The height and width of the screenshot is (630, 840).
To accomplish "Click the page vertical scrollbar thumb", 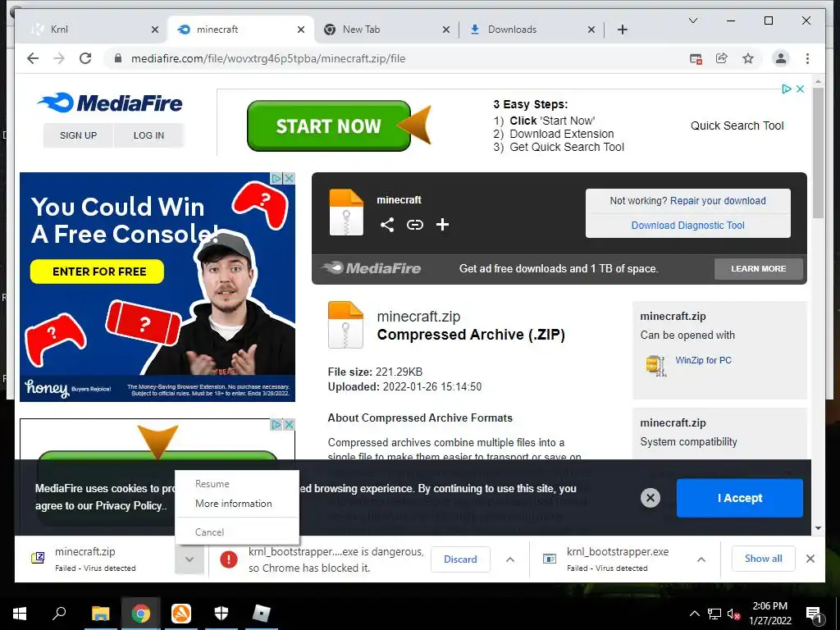I will click(x=818, y=153).
